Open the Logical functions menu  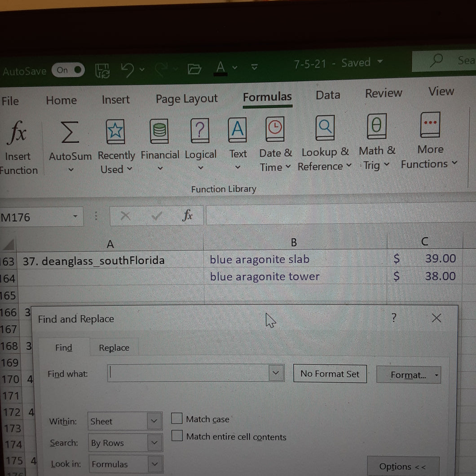[x=200, y=145]
